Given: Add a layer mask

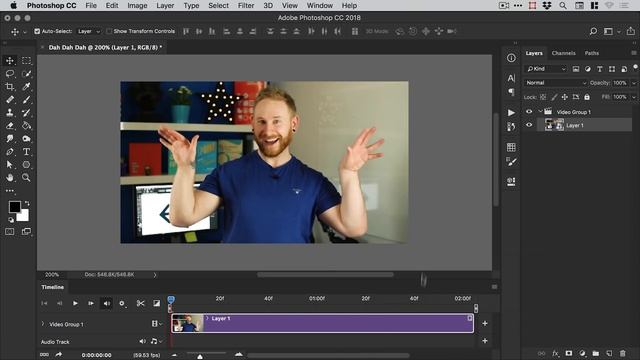Looking at the screenshot, I should pos(569,353).
